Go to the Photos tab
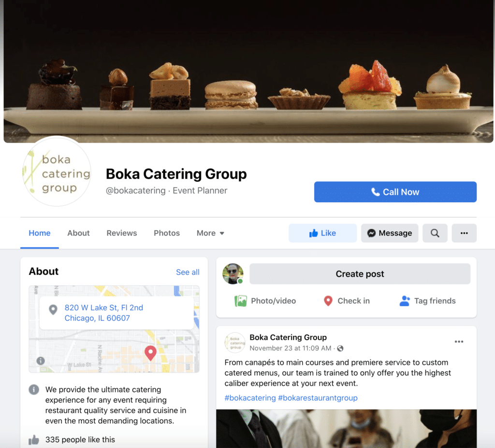The width and height of the screenshot is (495, 448). pyautogui.click(x=167, y=233)
